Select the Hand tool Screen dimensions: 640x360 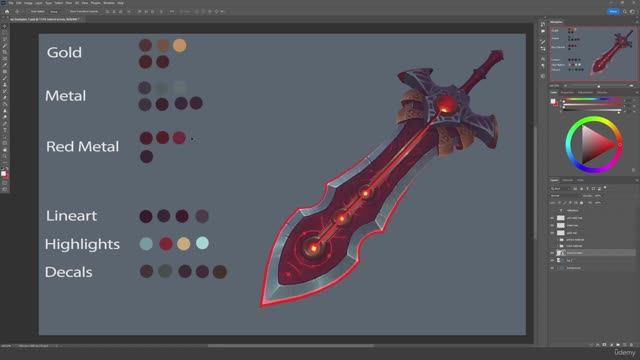point(4,150)
